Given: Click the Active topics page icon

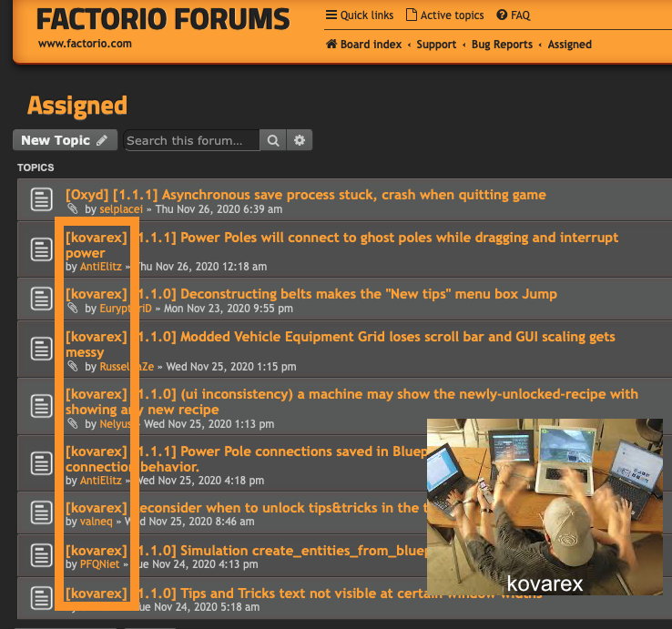Looking at the screenshot, I should coord(411,15).
